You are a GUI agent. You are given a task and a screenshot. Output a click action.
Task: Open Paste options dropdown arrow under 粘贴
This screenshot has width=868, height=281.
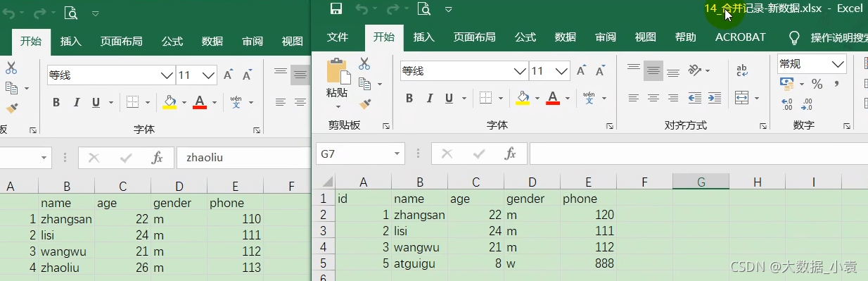[338, 107]
